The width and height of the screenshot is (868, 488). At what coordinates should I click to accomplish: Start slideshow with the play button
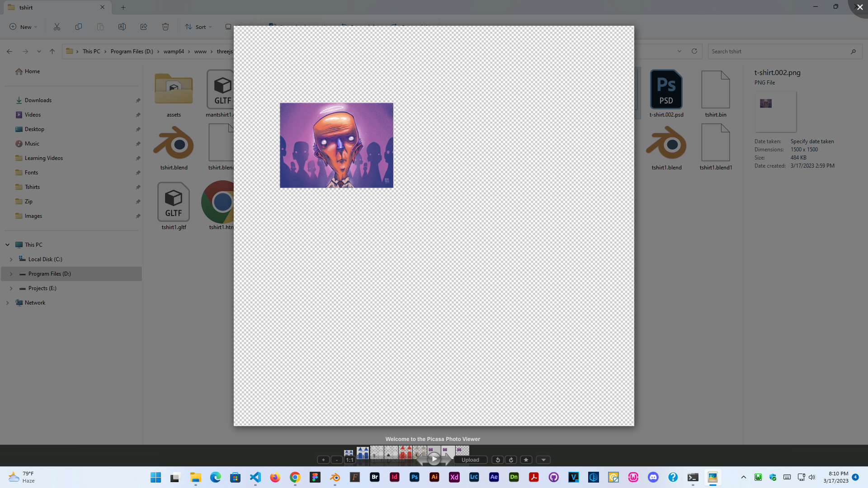tap(434, 459)
